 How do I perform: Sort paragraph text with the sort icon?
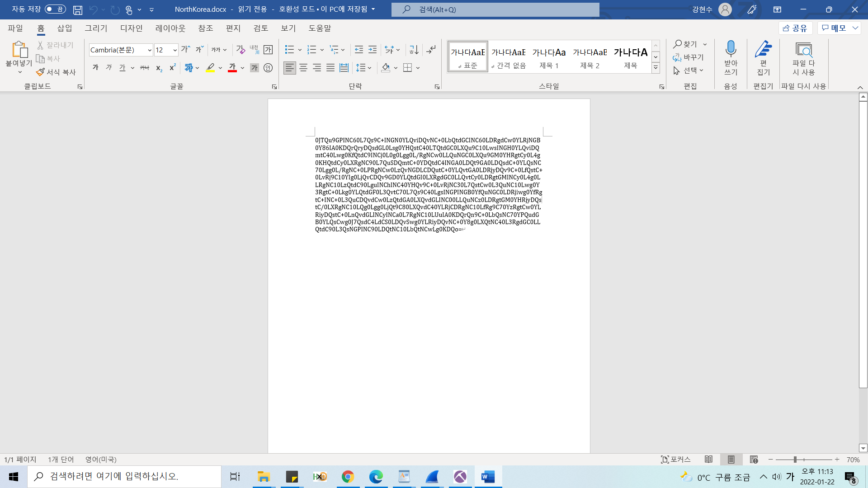click(414, 50)
